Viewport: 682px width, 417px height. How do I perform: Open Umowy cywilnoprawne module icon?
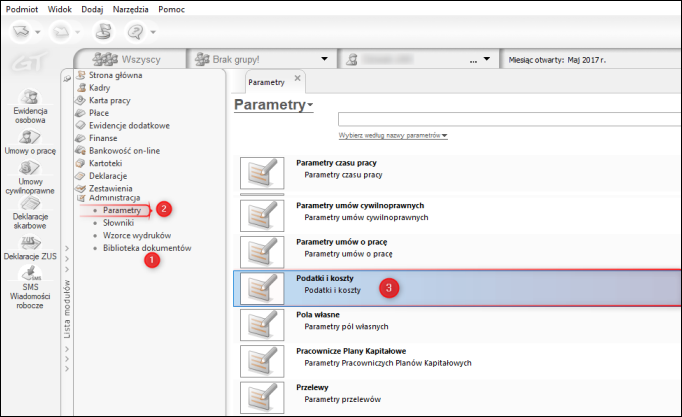click(x=30, y=177)
